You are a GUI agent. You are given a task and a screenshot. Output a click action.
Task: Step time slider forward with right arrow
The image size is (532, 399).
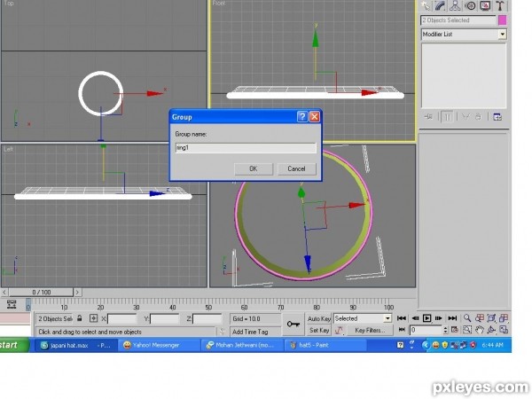(77, 292)
